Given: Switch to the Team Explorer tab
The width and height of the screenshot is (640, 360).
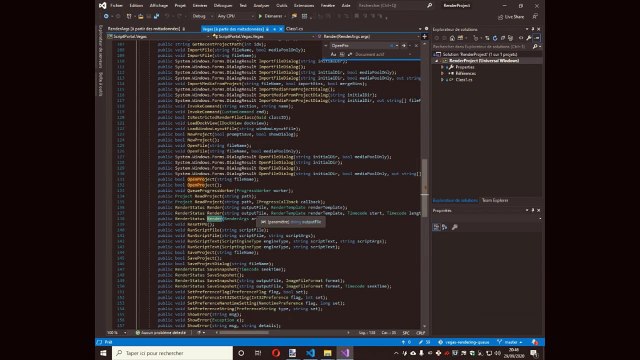Looking at the screenshot, I should click(x=495, y=200).
